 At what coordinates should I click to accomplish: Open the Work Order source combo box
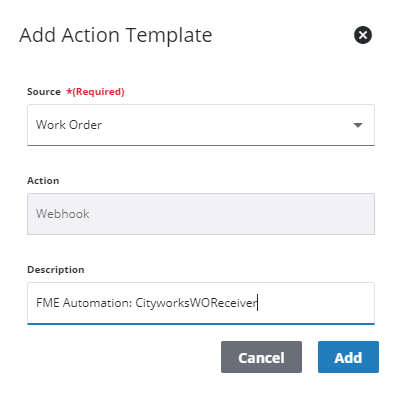[x=201, y=125]
